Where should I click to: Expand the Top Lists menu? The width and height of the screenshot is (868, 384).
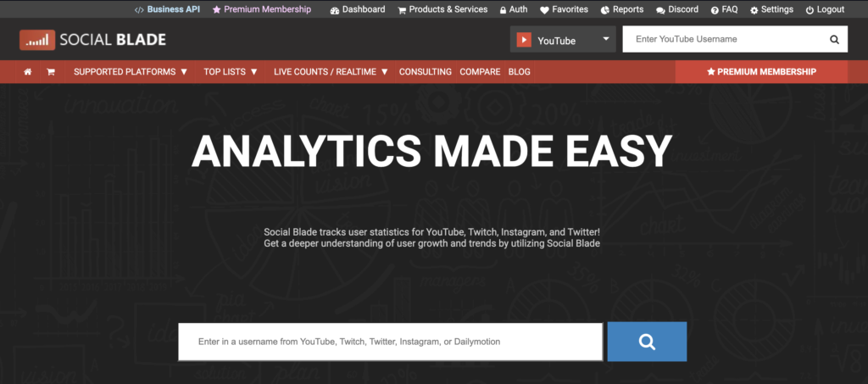(231, 72)
